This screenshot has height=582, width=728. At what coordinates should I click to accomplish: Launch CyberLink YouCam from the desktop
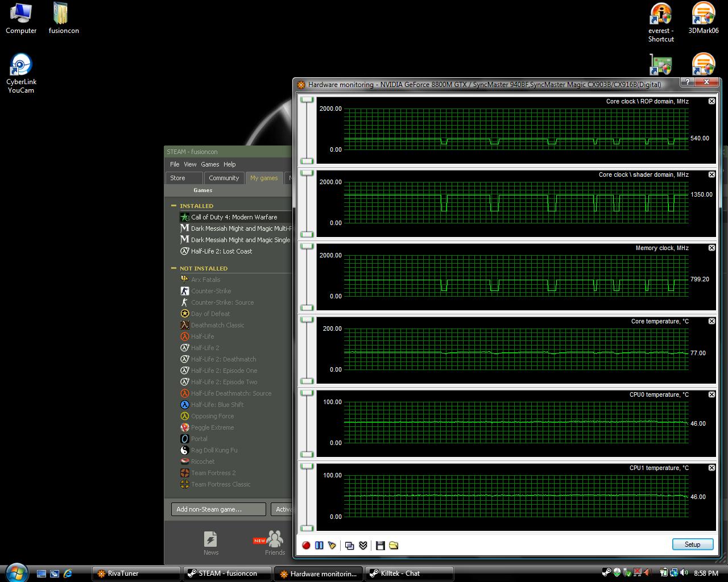tap(21, 74)
